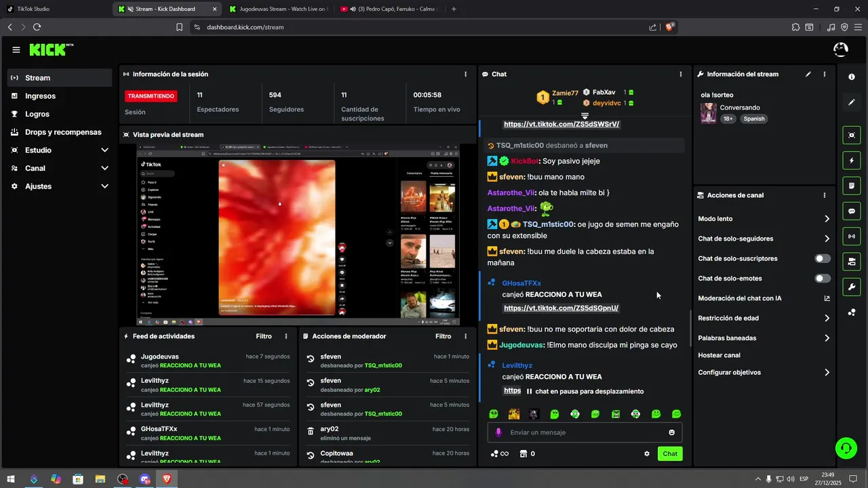The width and height of the screenshot is (868, 488).
Task: Expand the Canal sidebar section
Action: click(x=104, y=168)
